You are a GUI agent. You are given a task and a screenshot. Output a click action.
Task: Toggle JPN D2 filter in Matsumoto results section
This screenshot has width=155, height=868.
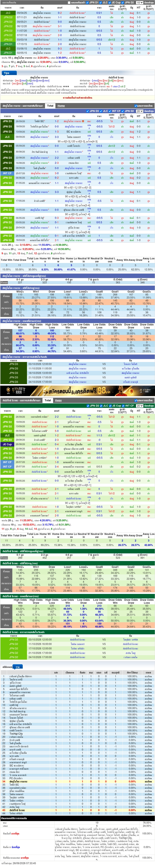point(123,111)
